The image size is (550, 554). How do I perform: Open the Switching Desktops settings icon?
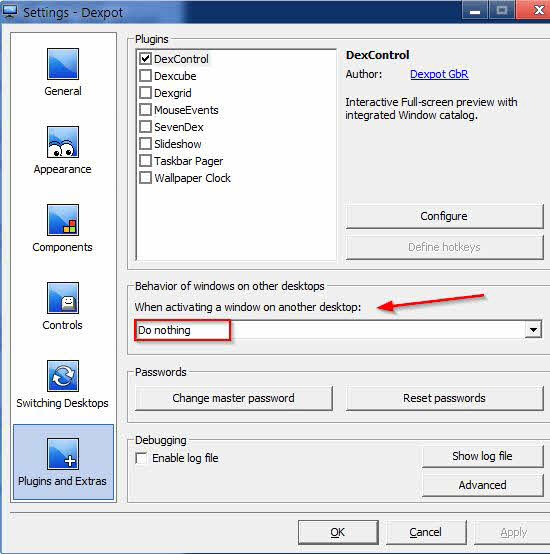tap(63, 376)
